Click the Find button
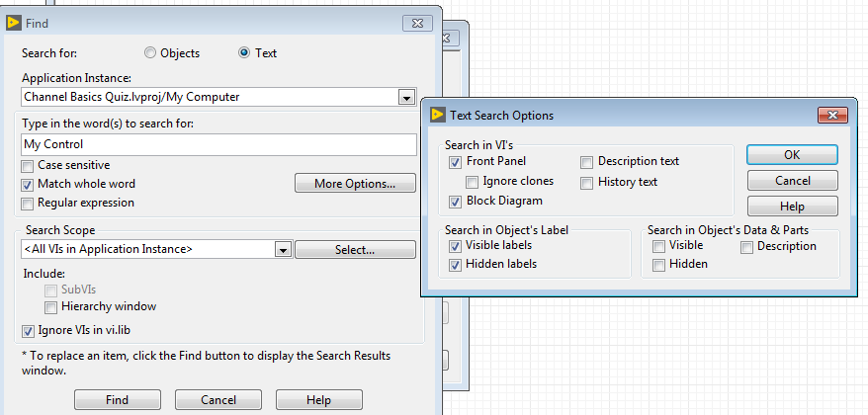Viewport: 868px width, 415px height. (x=117, y=400)
